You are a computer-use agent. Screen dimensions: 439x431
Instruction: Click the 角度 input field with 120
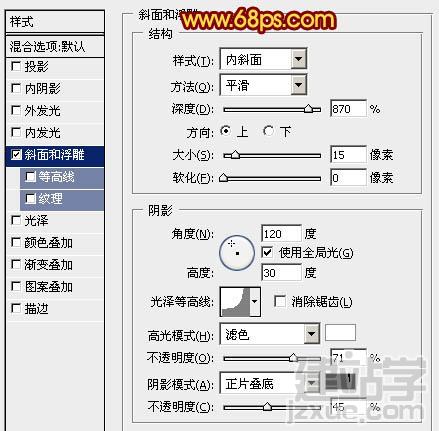click(x=281, y=234)
